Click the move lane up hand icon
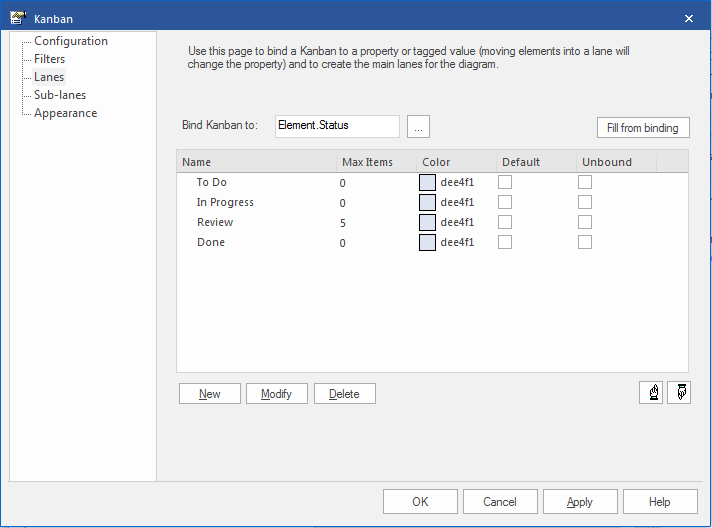Screen dimensions: 712x528 point(651,393)
